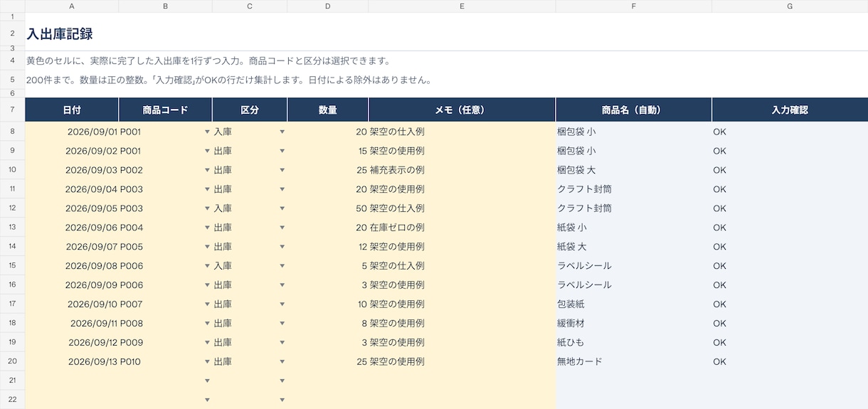
Task: Expand product code dropdown in 2026/09/03 row
Action: click(x=207, y=170)
